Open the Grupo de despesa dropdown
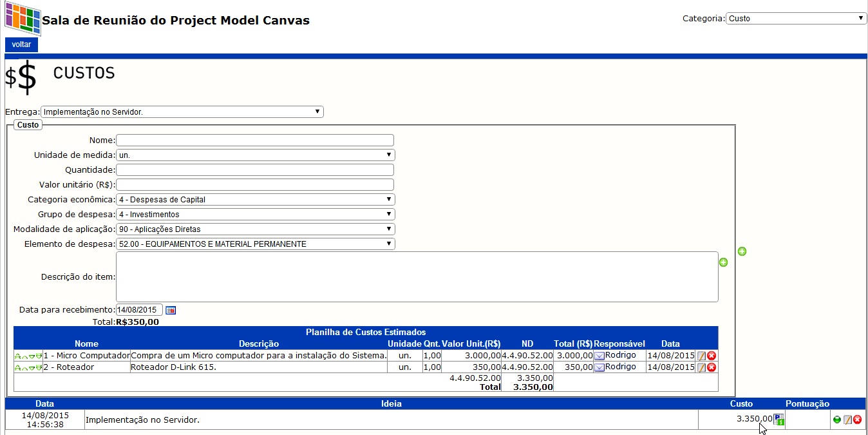Viewport: 868px width, 435px height. pyautogui.click(x=256, y=215)
